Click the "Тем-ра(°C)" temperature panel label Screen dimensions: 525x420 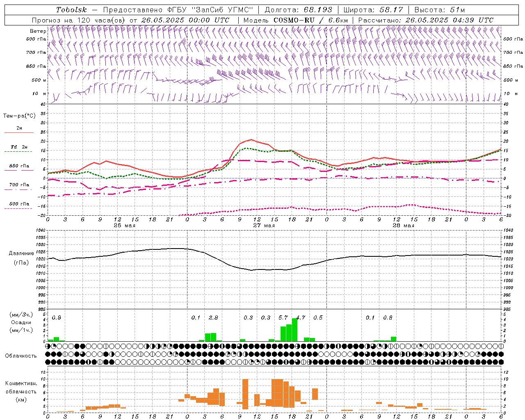[19, 116]
